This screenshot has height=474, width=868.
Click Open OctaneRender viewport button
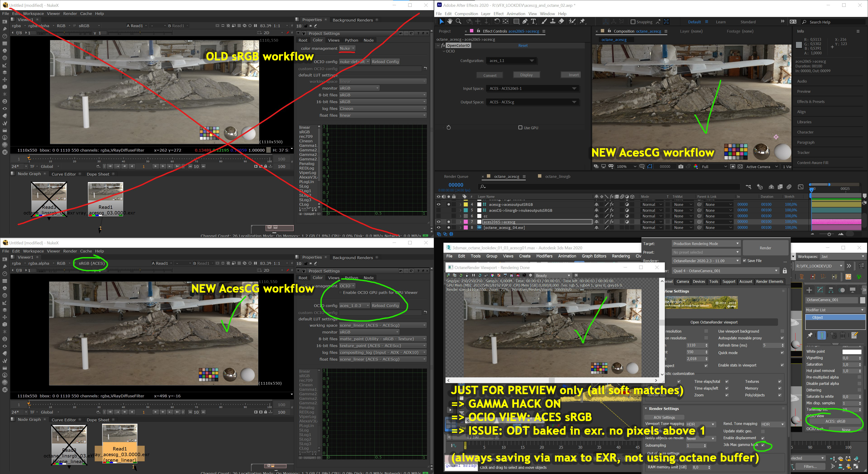[714, 322]
